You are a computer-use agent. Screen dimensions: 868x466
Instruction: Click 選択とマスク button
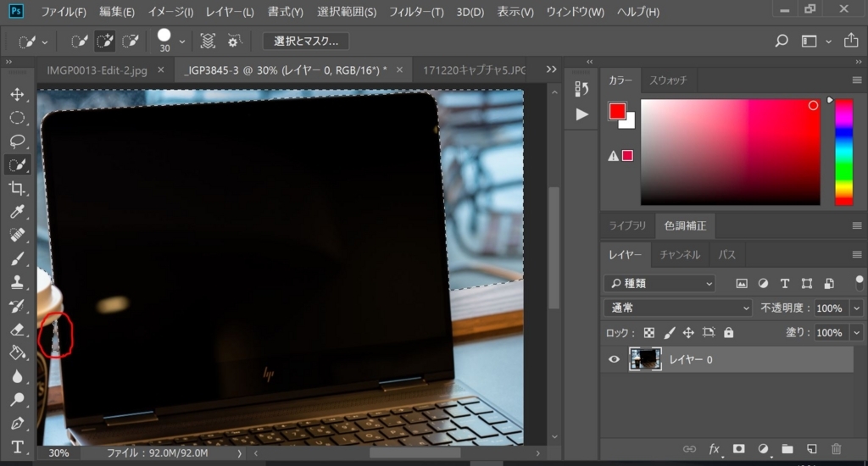tap(305, 41)
